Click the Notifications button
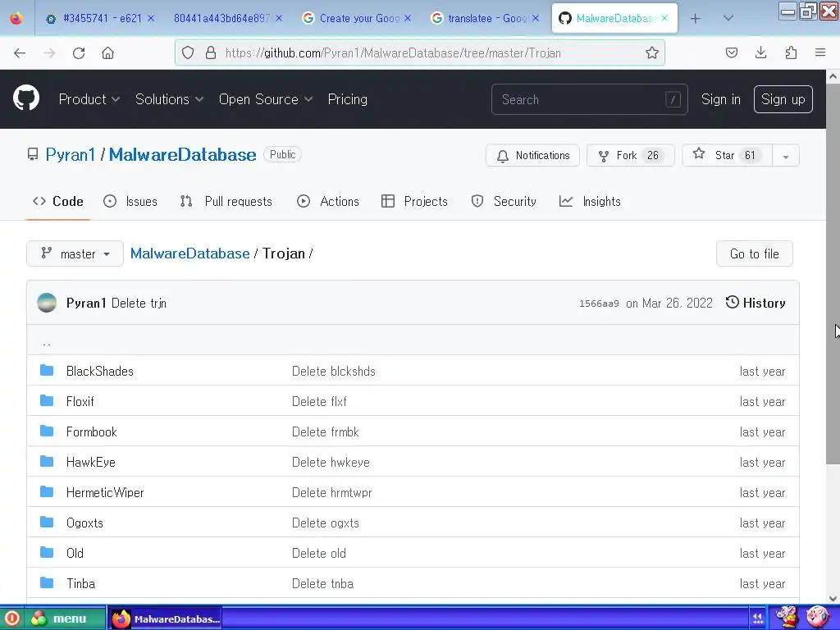 click(532, 155)
